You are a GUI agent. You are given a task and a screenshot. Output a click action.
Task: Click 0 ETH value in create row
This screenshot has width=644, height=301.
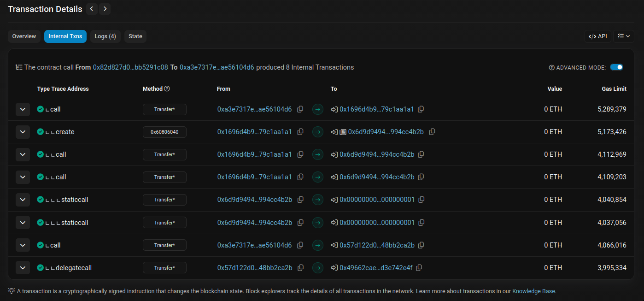pyautogui.click(x=553, y=132)
